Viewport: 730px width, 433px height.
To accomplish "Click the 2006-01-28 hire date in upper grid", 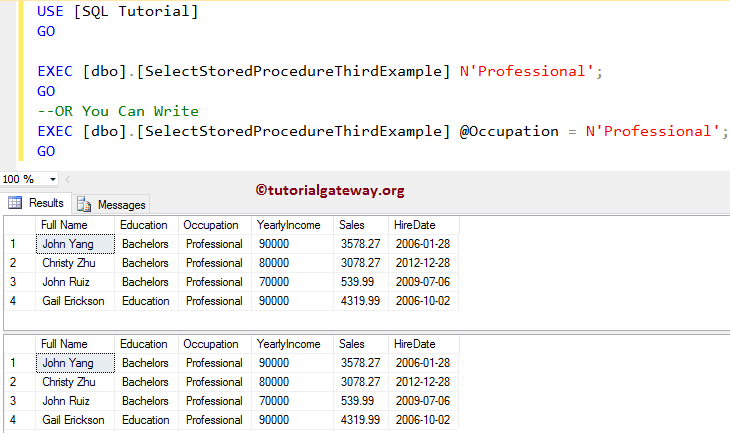I will [424, 244].
